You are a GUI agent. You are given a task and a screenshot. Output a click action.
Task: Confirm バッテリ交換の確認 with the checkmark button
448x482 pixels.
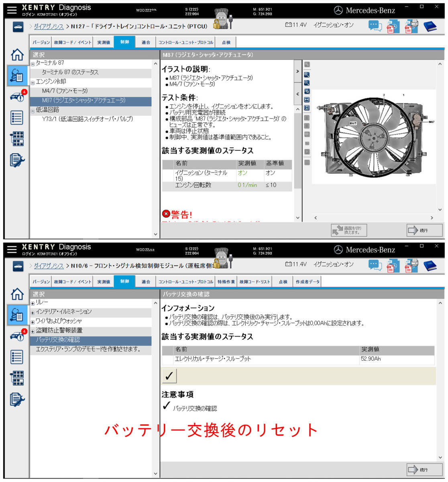point(169,376)
